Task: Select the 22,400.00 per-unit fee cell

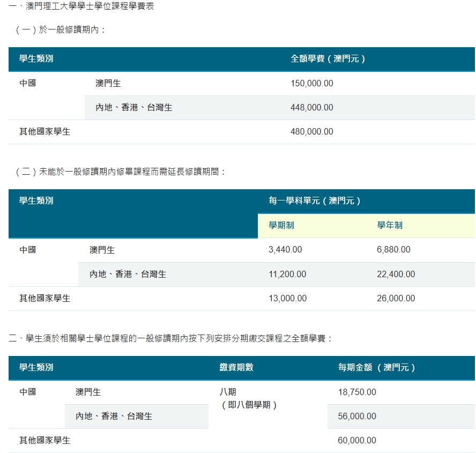Action: point(396,274)
